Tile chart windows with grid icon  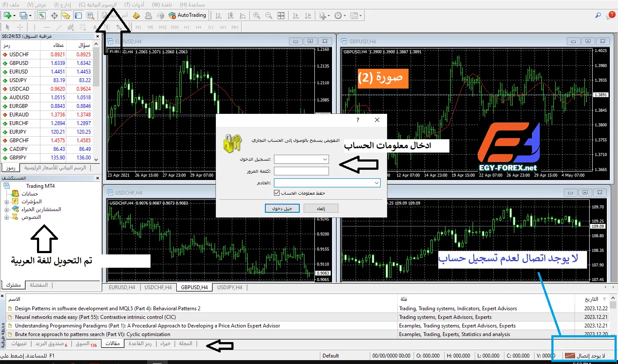pyautogui.click(x=281, y=15)
